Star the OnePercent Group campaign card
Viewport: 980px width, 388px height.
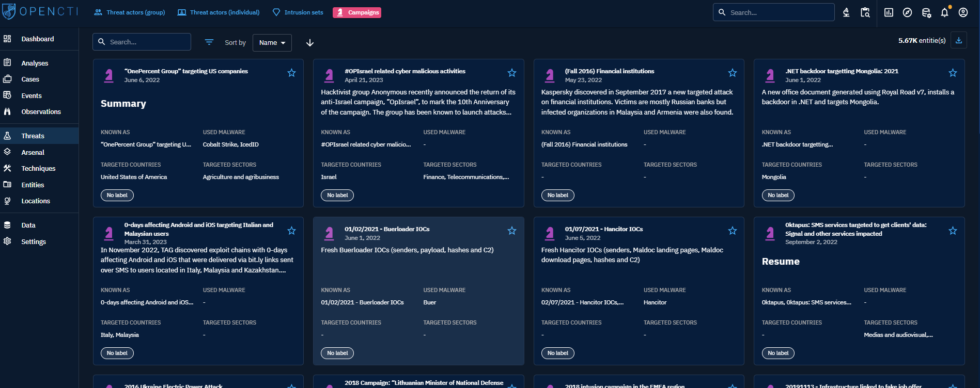(291, 73)
